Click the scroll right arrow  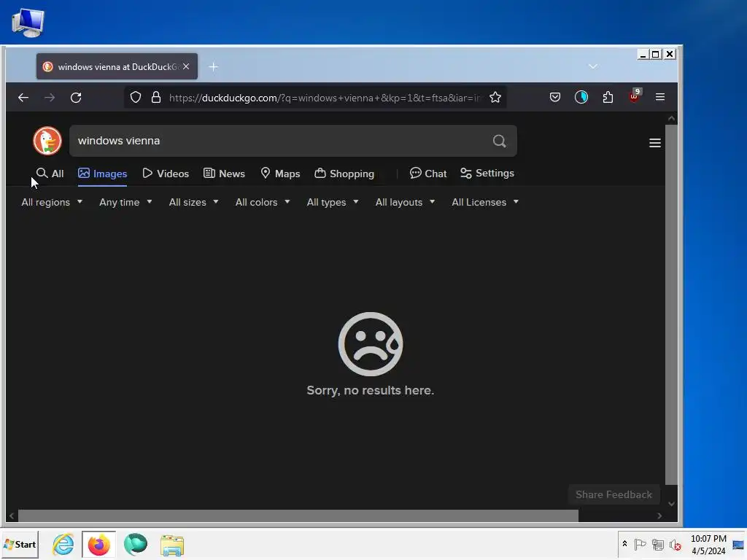pyautogui.click(x=659, y=516)
